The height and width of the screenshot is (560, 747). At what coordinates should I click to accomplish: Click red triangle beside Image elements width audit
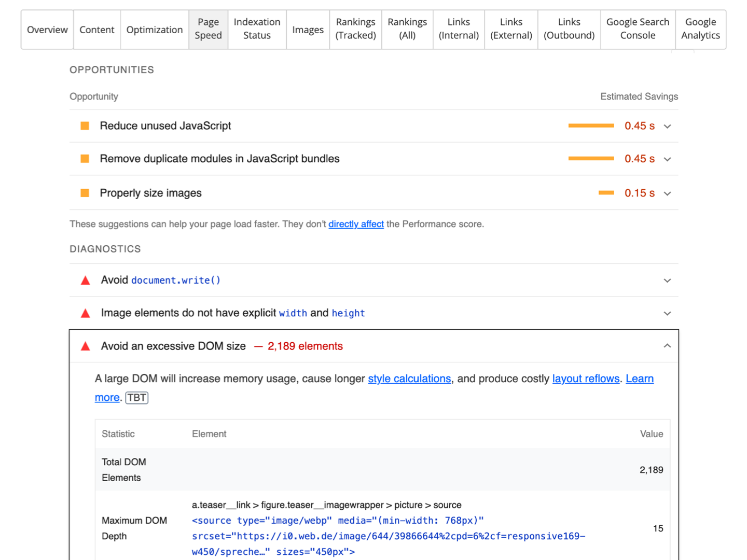pyautogui.click(x=86, y=314)
